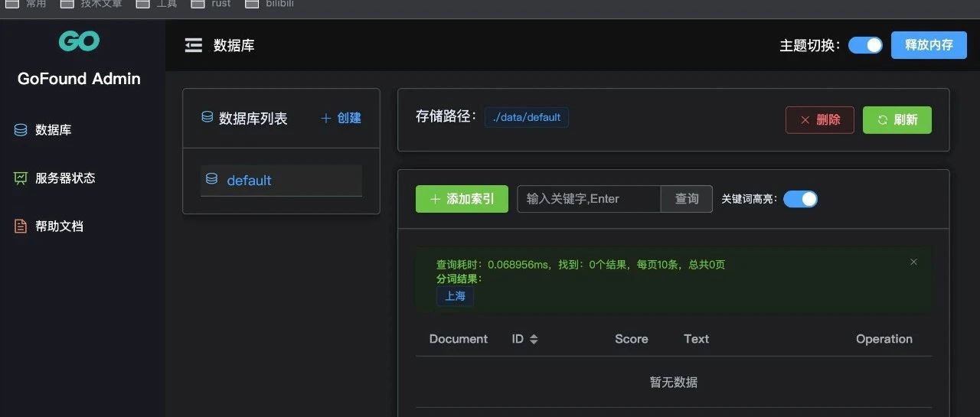980x417 pixels.
Task: Collapse sidebar with the menu fold icon
Action: (x=194, y=45)
